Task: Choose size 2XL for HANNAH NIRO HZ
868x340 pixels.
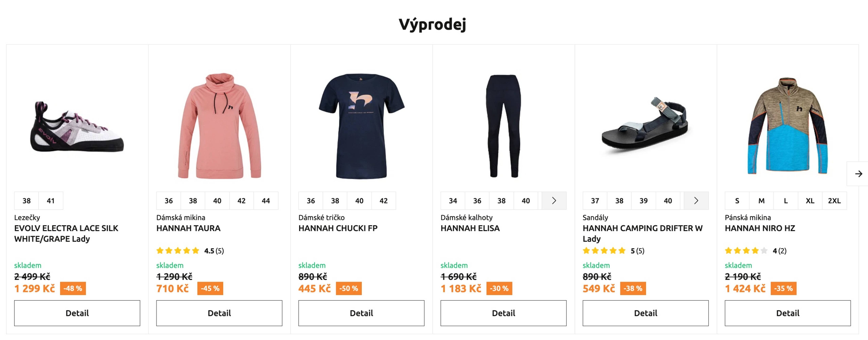Action: (834, 201)
